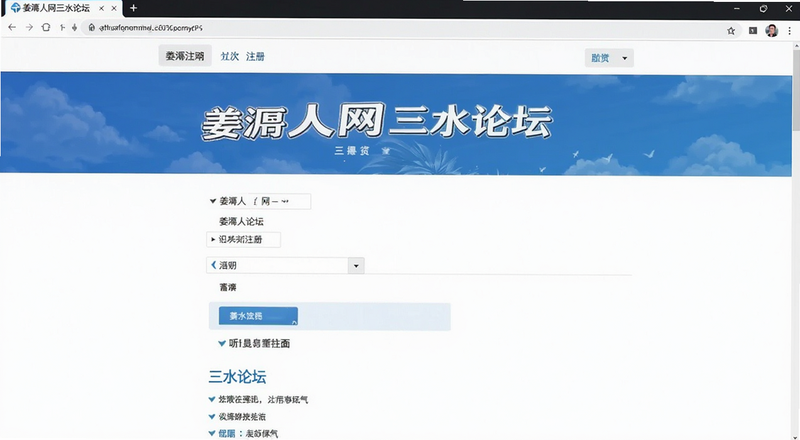The height and width of the screenshot is (440, 800).
Task: Click the site lock icon in address bar
Action: [91, 28]
